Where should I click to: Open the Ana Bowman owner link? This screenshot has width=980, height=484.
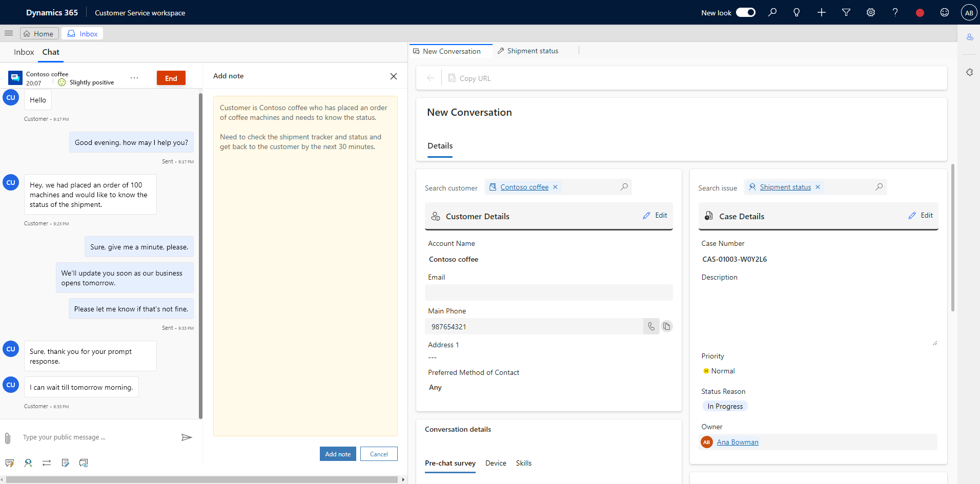point(737,443)
